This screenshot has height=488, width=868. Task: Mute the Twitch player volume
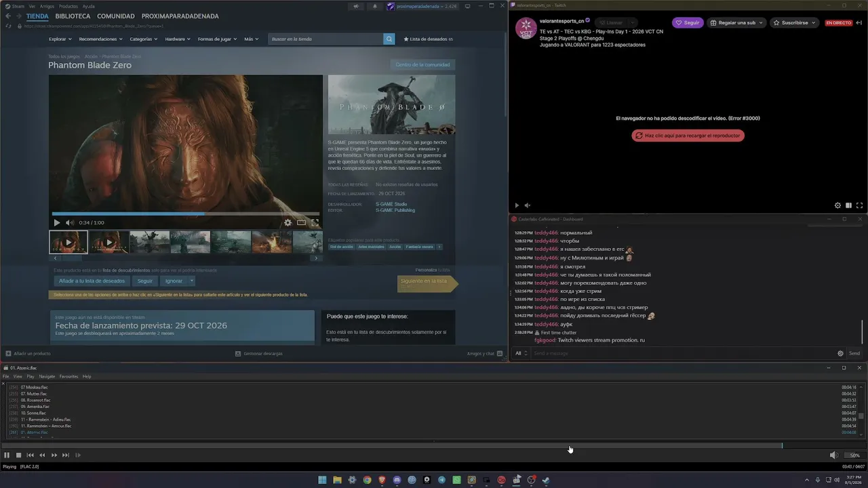point(528,205)
